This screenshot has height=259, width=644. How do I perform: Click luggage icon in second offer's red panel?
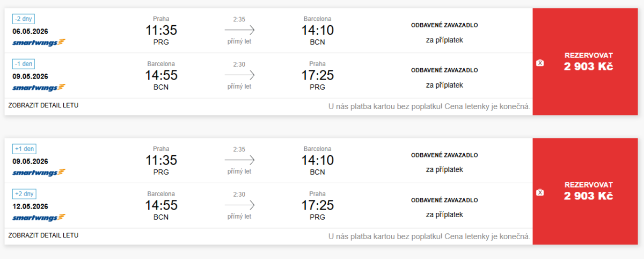point(540,192)
